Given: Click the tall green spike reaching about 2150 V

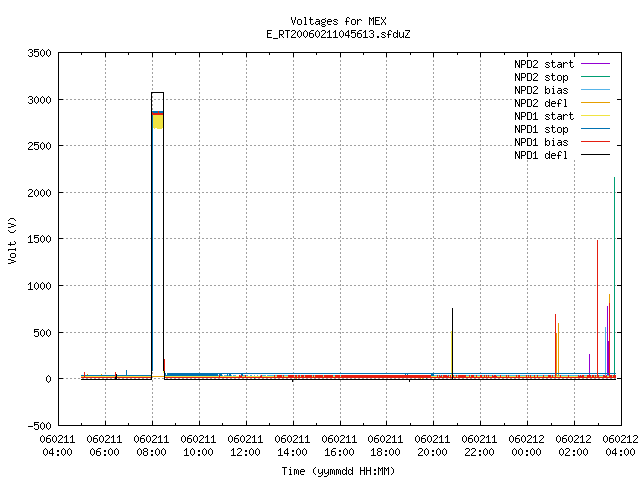Looking at the screenshot, I should coord(614,276).
